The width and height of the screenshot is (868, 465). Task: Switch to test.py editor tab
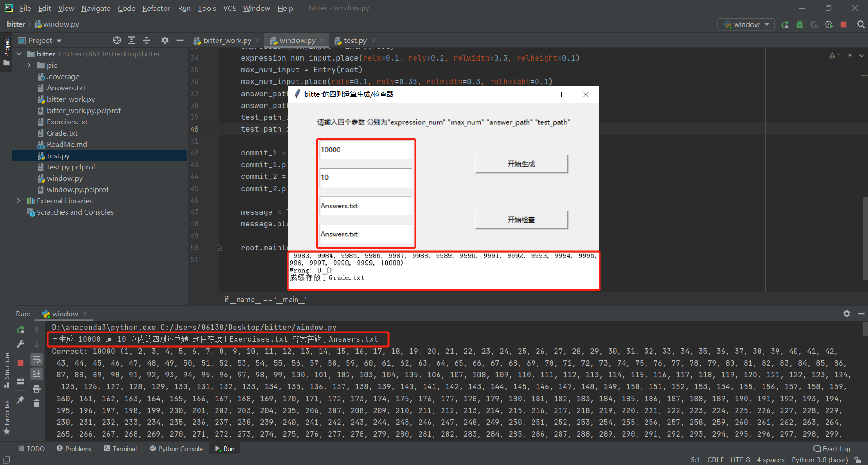[x=355, y=41]
